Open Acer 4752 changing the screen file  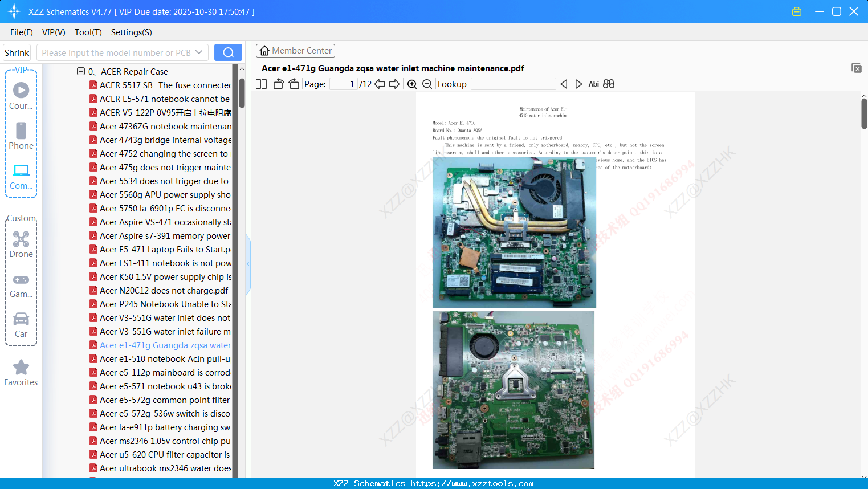pyautogui.click(x=166, y=153)
